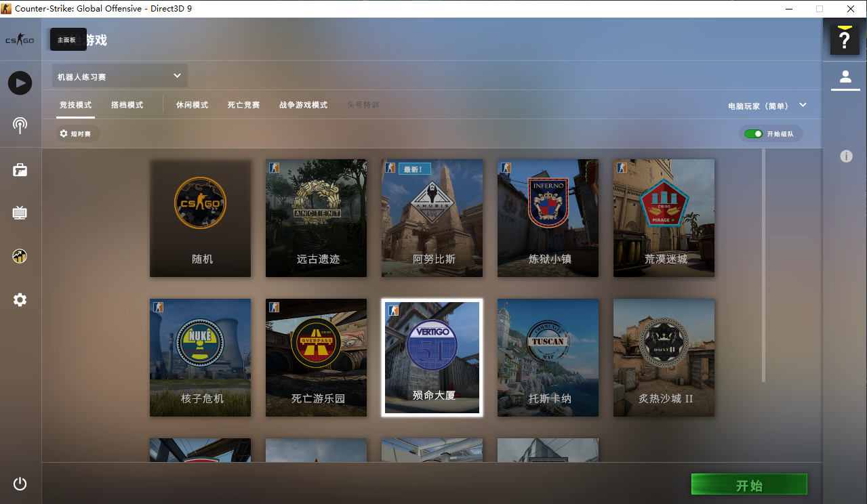The width and height of the screenshot is (867, 504).
Task: Click the info circle icon on right
Action: click(x=846, y=156)
